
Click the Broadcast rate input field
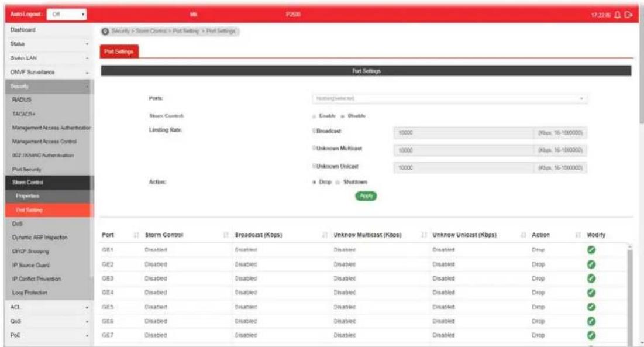(x=464, y=133)
